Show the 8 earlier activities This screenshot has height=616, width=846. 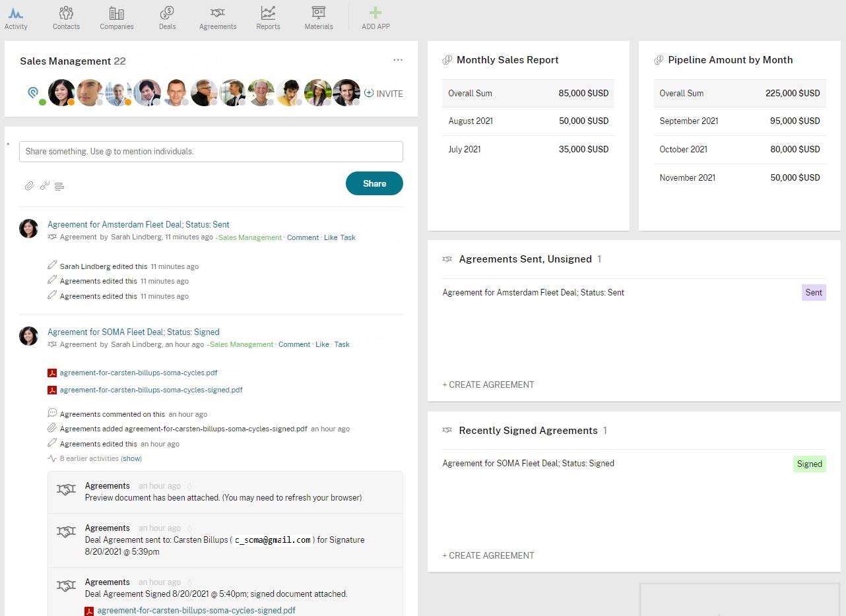pyautogui.click(x=131, y=458)
